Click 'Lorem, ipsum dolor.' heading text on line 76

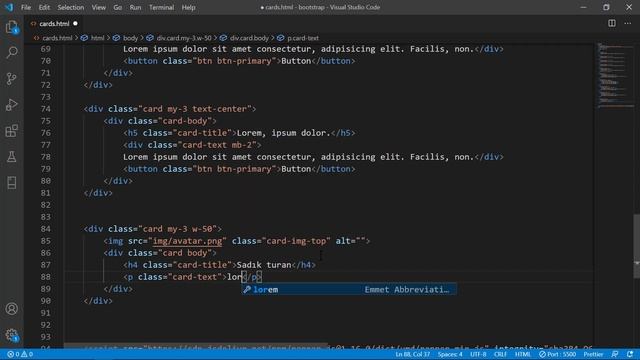pos(283,133)
